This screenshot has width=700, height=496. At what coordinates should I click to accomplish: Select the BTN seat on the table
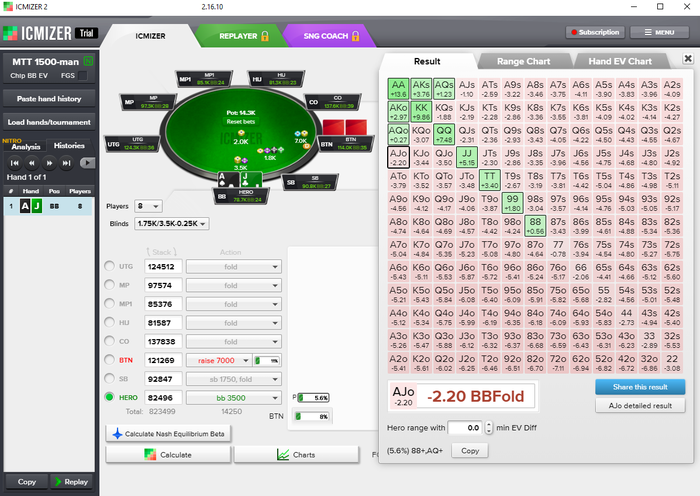pyautogui.click(x=346, y=144)
